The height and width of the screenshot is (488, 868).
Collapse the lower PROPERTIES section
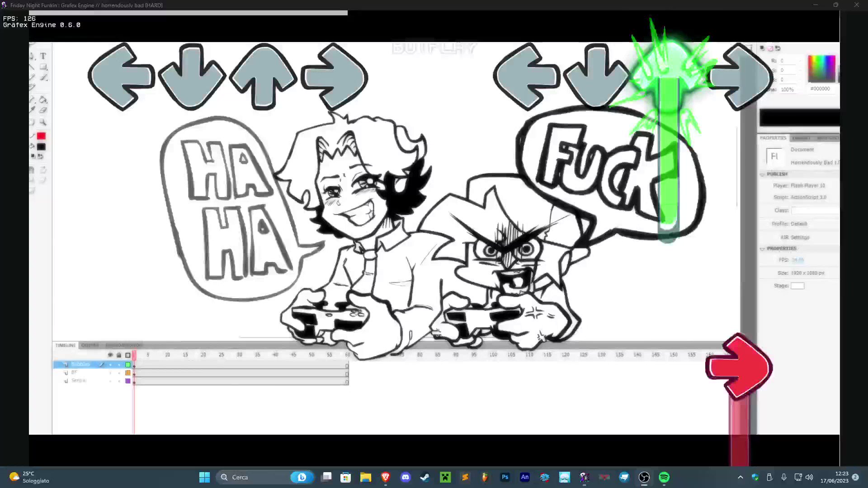point(762,249)
